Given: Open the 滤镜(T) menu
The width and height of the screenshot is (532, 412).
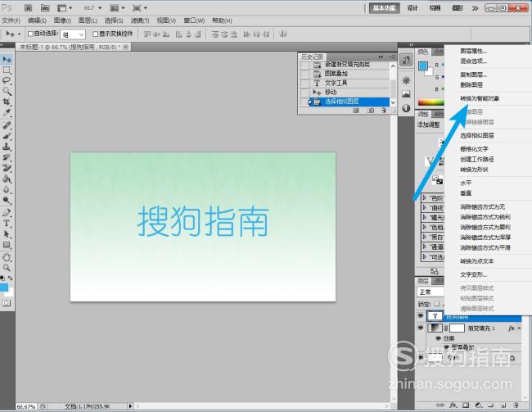Looking at the screenshot, I should pos(140,20).
